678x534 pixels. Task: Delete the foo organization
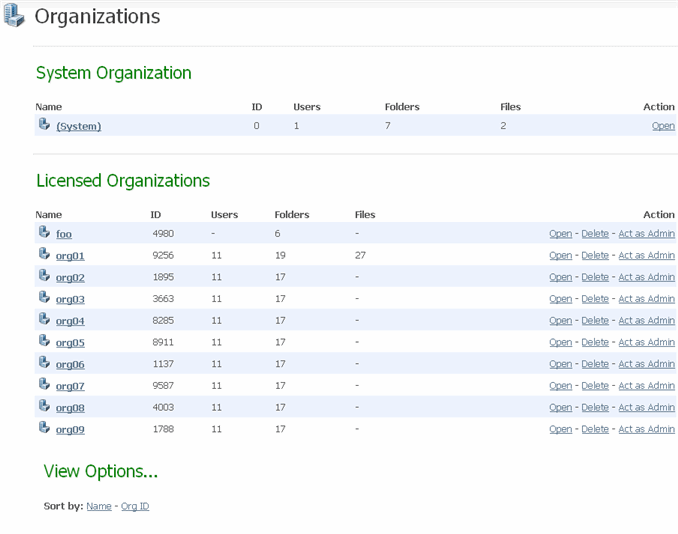pyautogui.click(x=595, y=234)
